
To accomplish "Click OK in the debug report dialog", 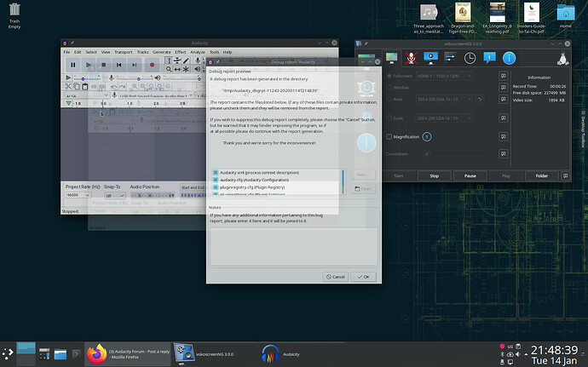I will click(x=363, y=277).
